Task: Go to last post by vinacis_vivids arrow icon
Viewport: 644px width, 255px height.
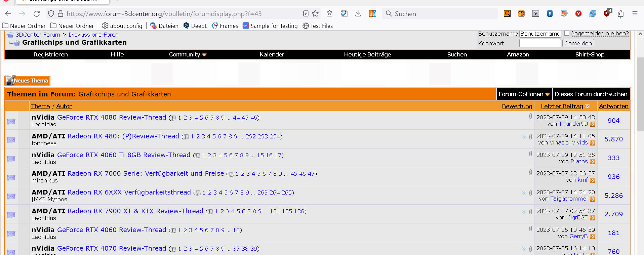Action: (x=592, y=143)
